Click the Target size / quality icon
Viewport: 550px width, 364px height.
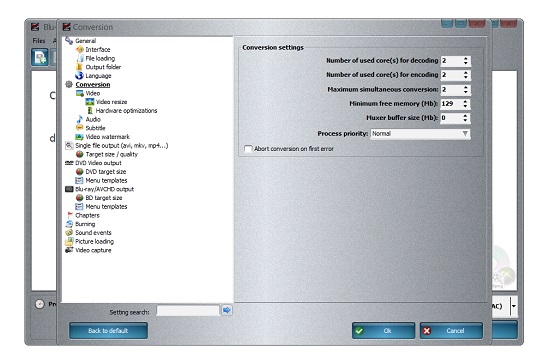80,154
